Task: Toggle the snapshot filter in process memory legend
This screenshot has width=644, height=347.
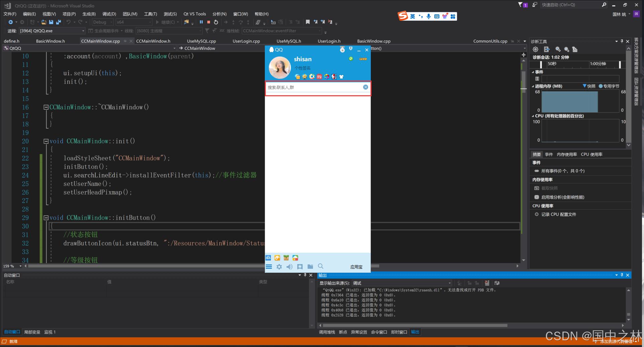Action: pos(589,86)
